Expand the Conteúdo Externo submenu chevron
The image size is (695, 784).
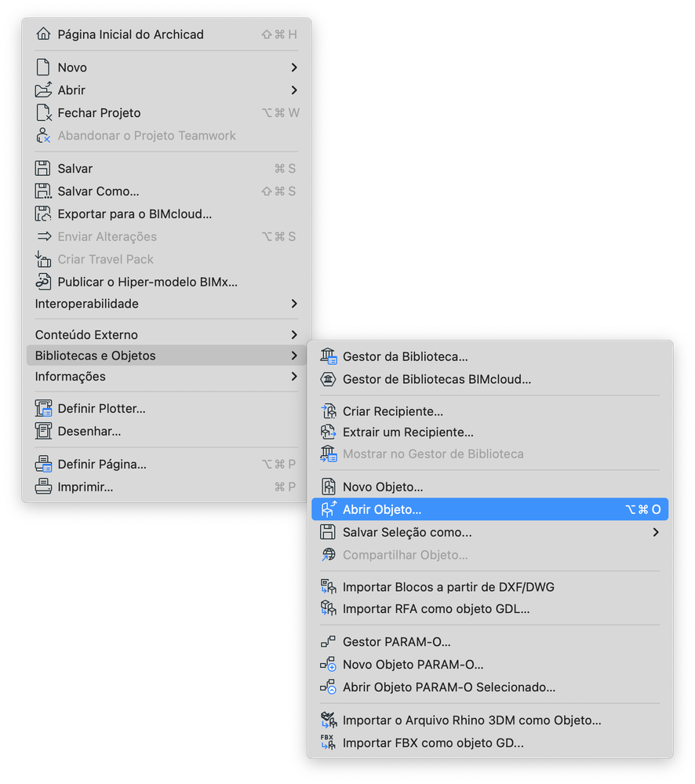pos(294,334)
